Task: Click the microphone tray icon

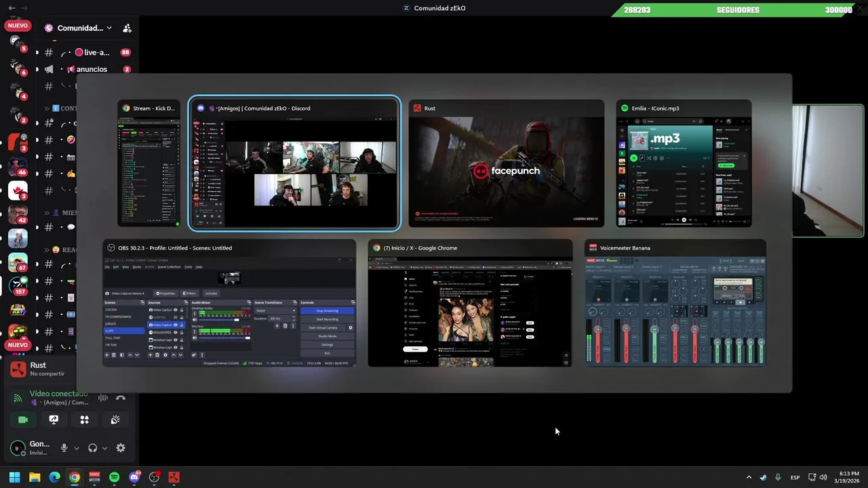Action: pos(778,477)
